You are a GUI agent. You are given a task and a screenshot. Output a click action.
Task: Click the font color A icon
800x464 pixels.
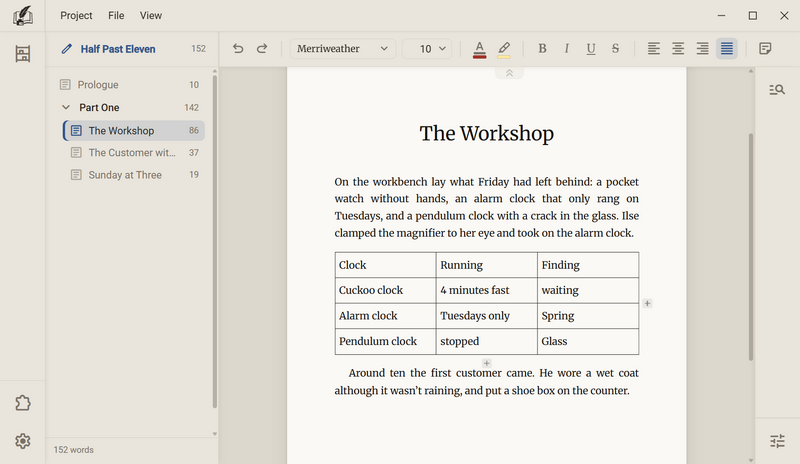[479, 49]
